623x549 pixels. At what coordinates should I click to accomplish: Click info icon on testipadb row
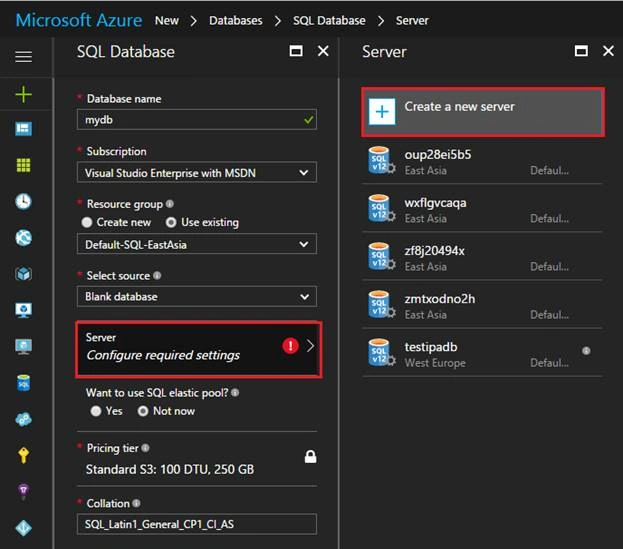586,350
